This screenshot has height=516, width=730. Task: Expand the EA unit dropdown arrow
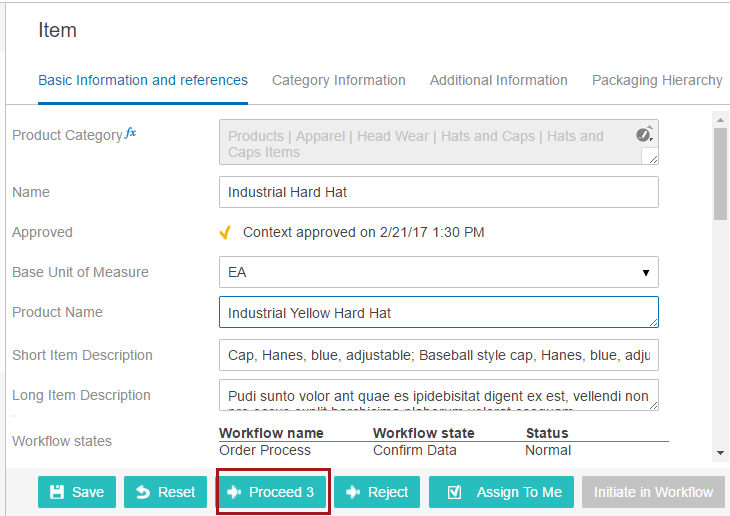pos(646,272)
